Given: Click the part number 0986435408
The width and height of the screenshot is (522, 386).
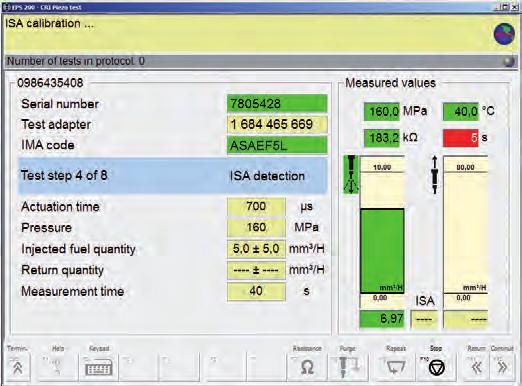Looking at the screenshot, I should [50, 83].
